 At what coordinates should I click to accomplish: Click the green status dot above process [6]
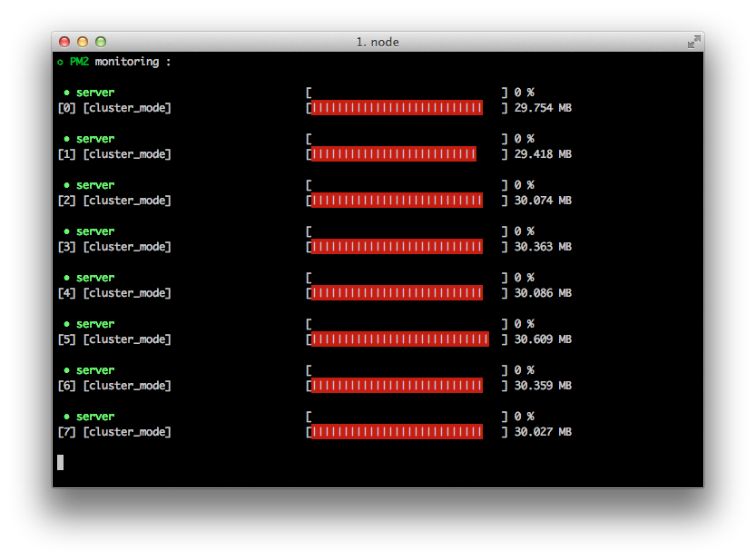click(67, 370)
